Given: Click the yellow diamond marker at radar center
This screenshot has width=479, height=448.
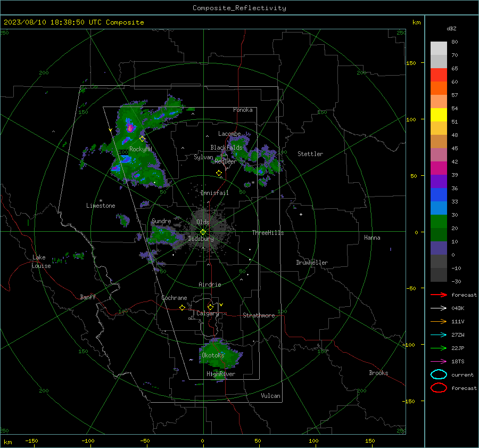Looking at the screenshot, I should point(203,232).
